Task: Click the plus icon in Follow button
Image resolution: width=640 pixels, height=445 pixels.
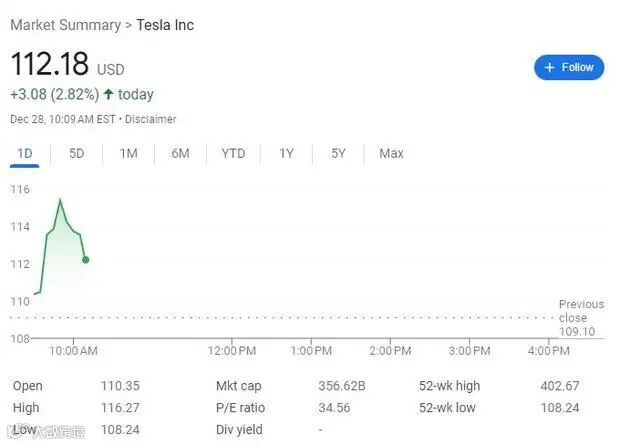Action: (x=549, y=67)
